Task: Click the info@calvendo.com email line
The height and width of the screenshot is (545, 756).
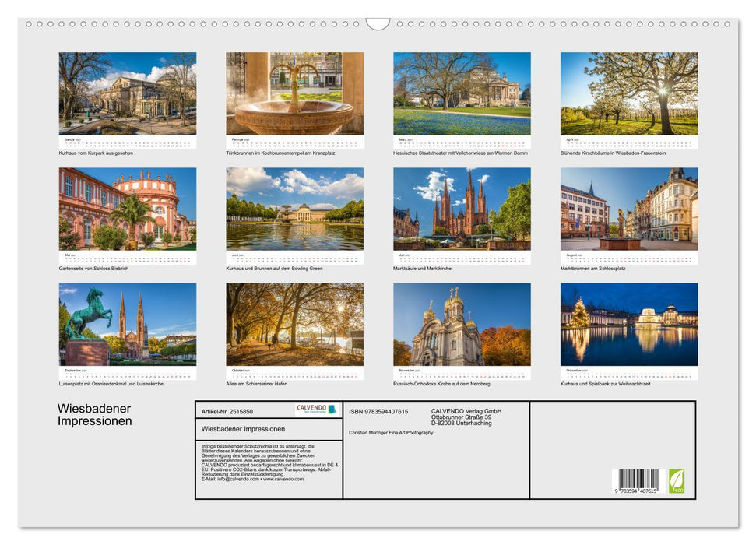Action: 252,479
